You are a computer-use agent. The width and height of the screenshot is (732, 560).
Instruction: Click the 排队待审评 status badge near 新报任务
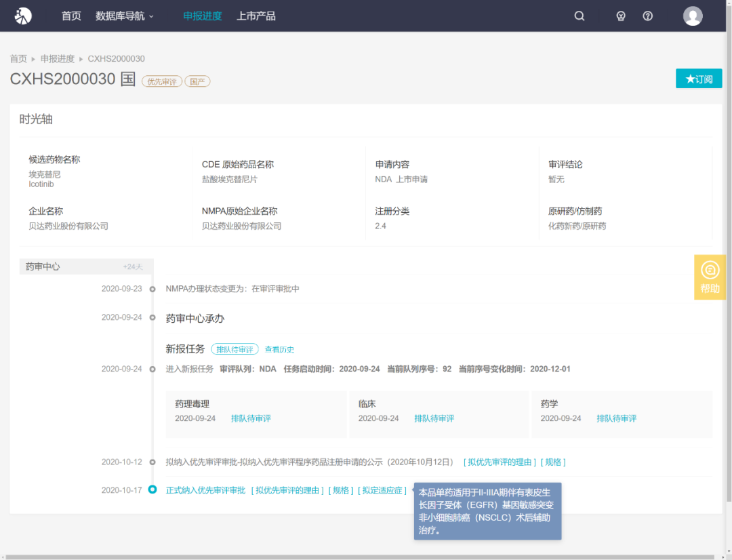click(235, 349)
